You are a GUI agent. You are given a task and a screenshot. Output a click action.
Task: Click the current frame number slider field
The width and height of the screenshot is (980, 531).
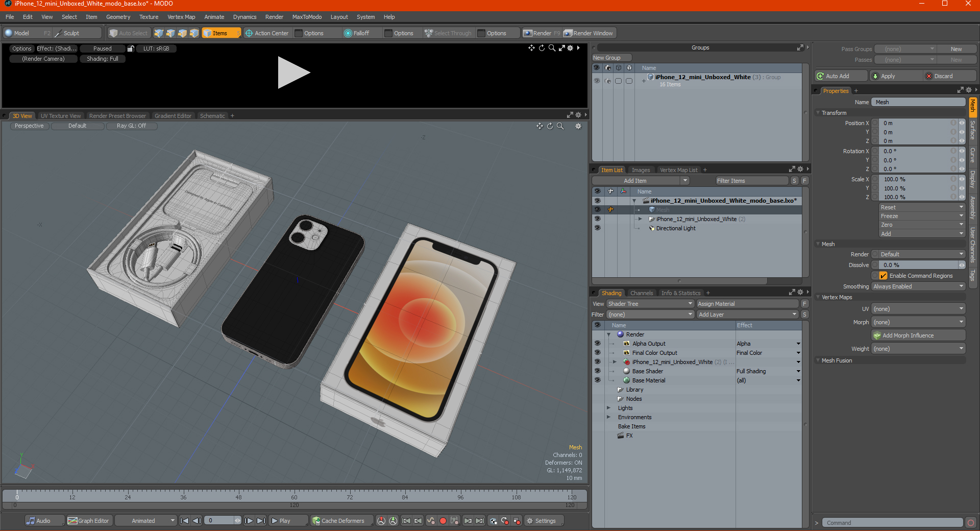223,521
